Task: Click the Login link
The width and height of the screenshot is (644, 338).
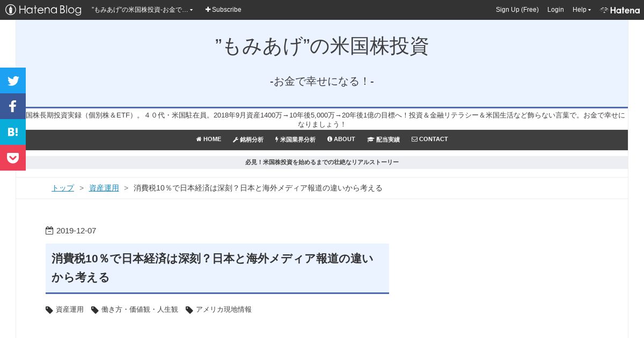Action: (x=555, y=10)
